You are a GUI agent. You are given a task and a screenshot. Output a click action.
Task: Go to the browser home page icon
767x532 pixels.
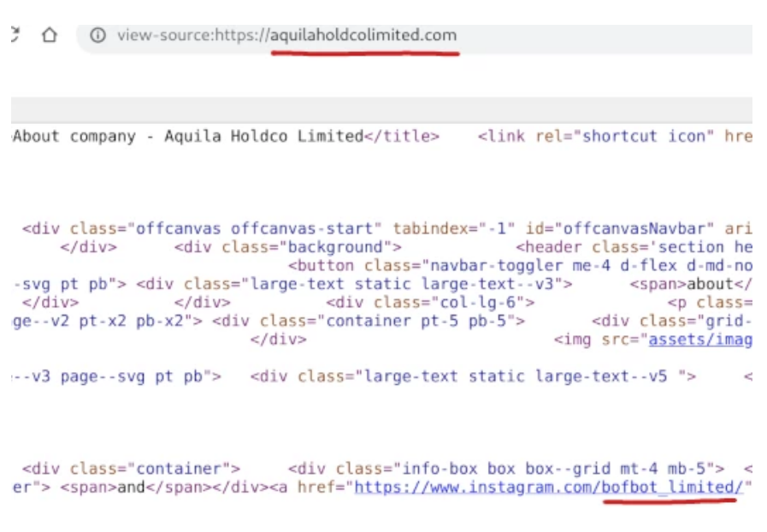(x=50, y=35)
